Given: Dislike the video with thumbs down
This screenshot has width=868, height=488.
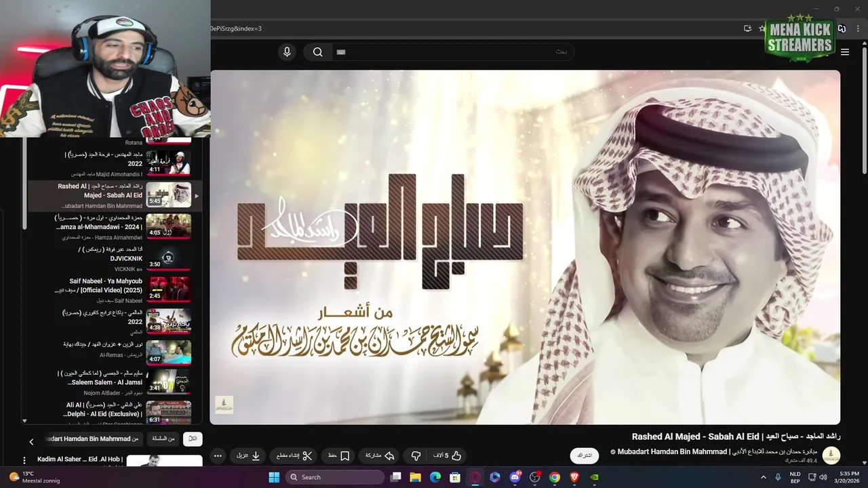Looking at the screenshot, I should point(416,456).
